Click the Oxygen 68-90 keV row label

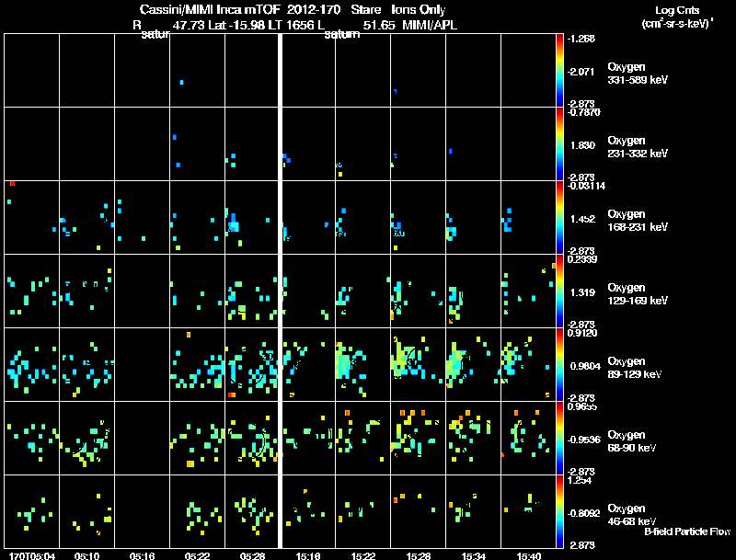[x=632, y=441]
